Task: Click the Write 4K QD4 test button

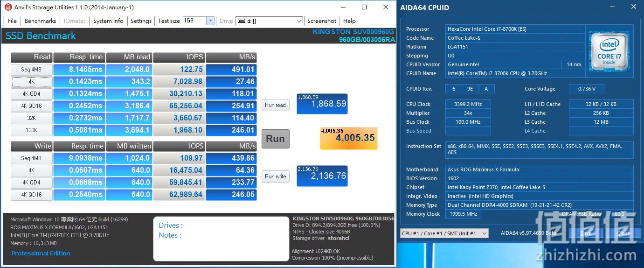Action: (31, 183)
